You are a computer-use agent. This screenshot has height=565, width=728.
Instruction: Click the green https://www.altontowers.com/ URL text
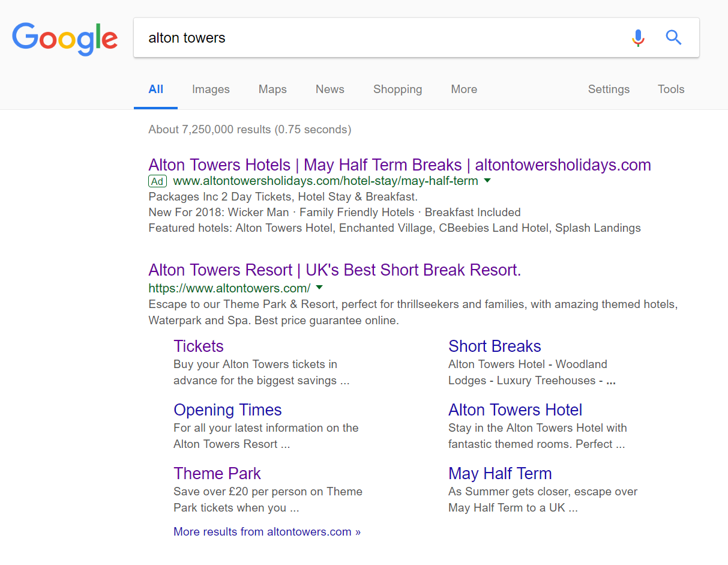(x=229, y=288)
